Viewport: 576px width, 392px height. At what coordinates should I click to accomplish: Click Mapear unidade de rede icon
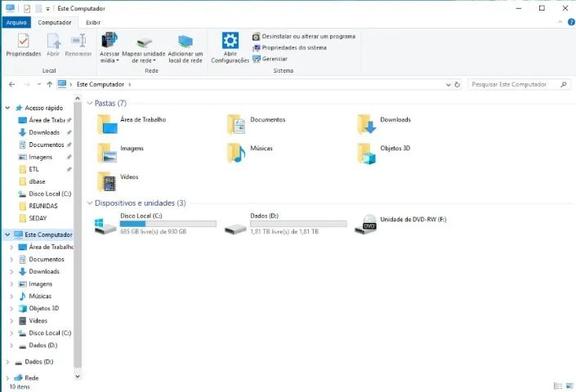(144, 42)
